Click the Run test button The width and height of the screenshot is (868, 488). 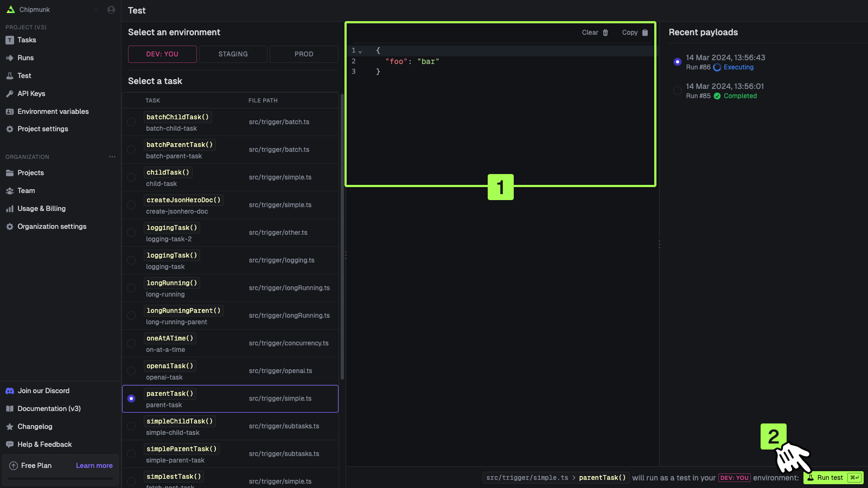point(833,478)
